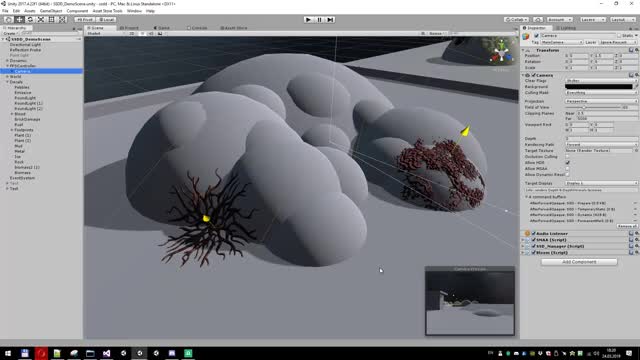Open File Explorer from the taskbar

pos(90,353)
